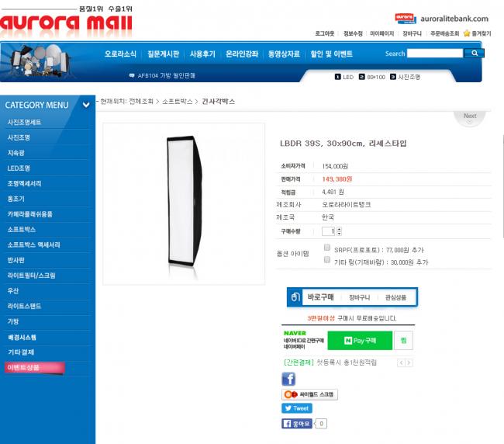Open the 오로라소식 menu item
Viewport: 504px width, 444px height.
point(120,54)
